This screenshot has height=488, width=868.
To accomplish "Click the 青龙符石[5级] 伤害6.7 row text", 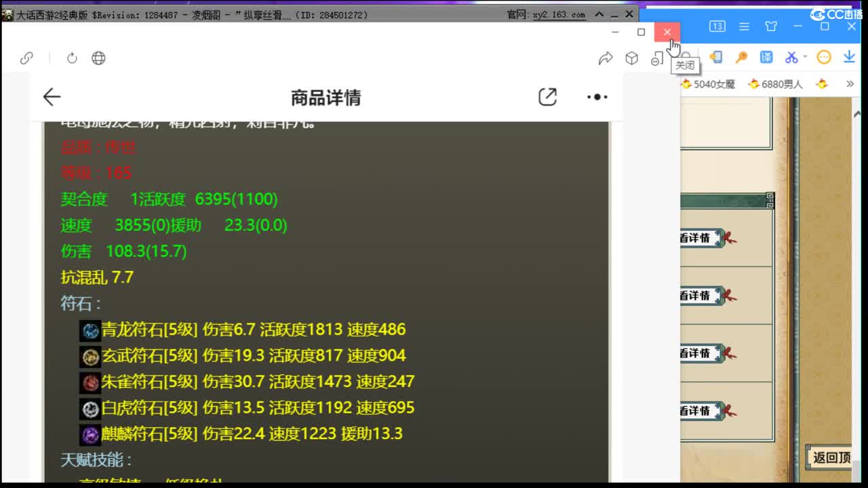I will pyautogui.click(x=254, y=330).
